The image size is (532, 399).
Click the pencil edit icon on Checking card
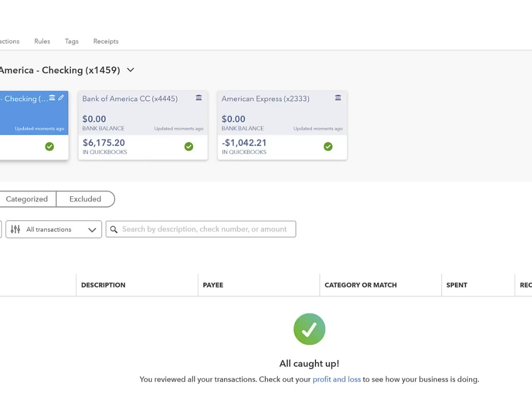point(61,98)
